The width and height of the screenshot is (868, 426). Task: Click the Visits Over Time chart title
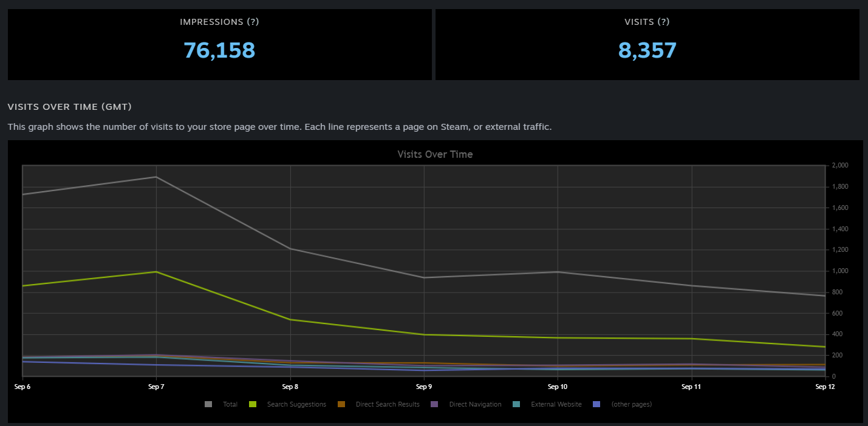click(435, 154)
